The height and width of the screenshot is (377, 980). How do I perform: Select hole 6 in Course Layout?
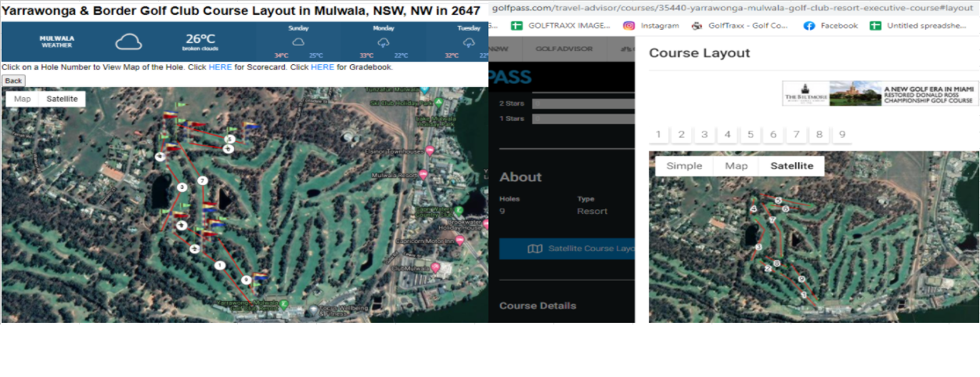point(773,134)
